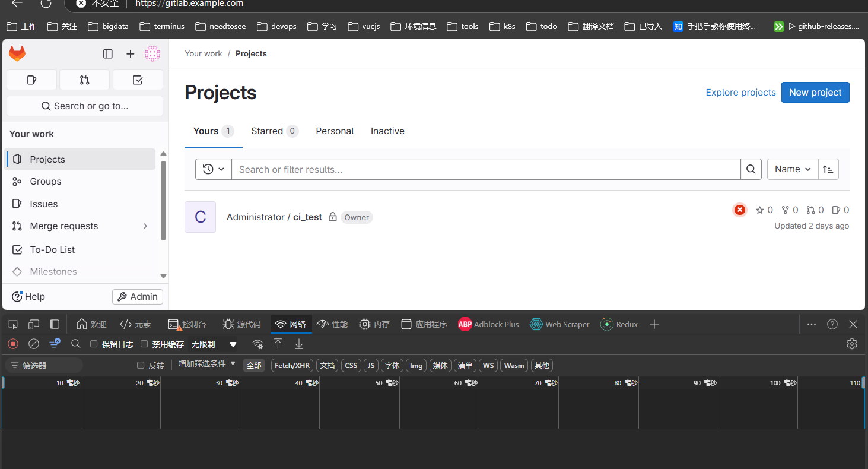
Task: Open DevTools help question mark icon
Action: pos(832,324)
